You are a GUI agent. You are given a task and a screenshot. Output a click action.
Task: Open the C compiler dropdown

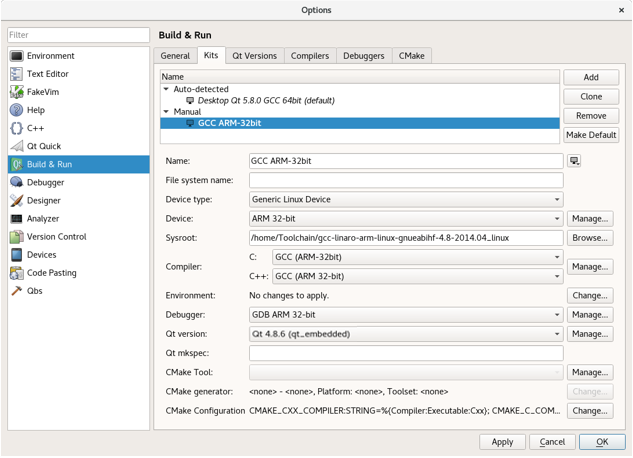click(418, 257)
